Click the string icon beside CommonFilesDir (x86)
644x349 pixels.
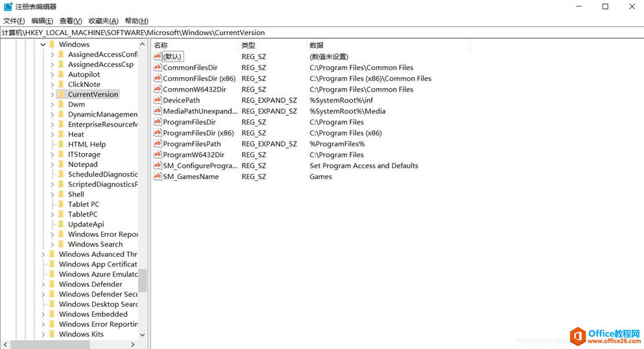pyautogui.click(x=158, y=78)
